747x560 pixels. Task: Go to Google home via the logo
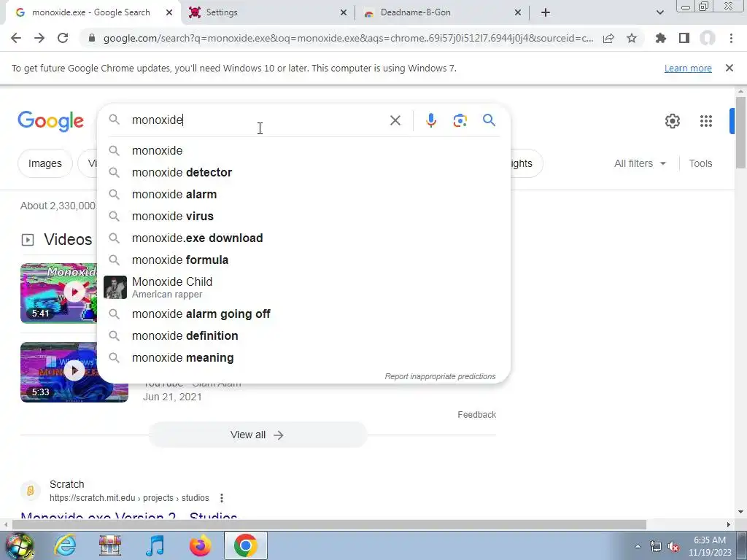[x=50, y=121]
